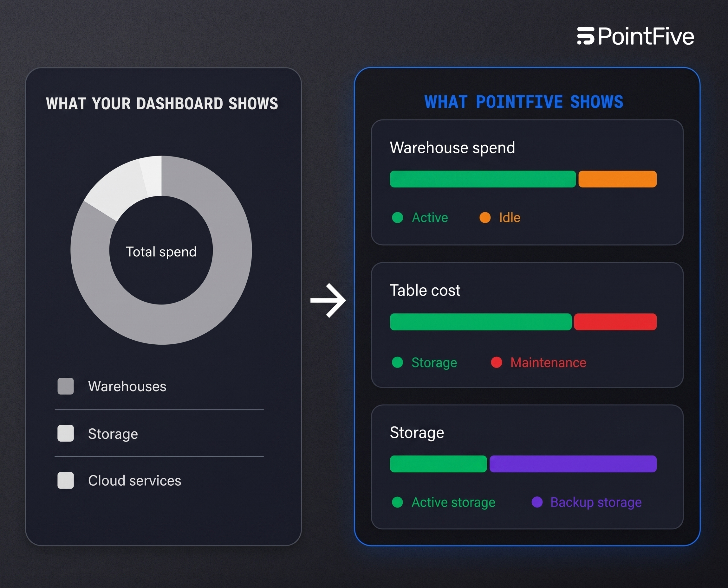Screen dimensions: 728x588
Task: Select the Cloud services legend label
Action: 134,481
